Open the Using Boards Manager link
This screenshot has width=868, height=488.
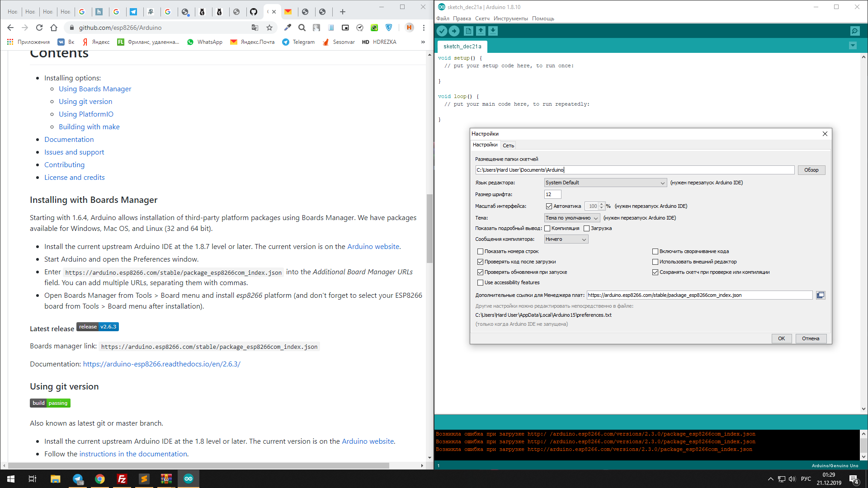tap(95, 89)
